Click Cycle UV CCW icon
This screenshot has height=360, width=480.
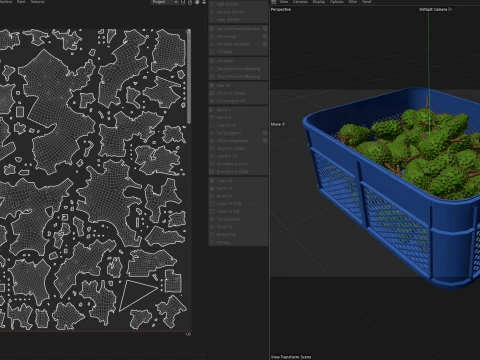click(x=212, y=204)
